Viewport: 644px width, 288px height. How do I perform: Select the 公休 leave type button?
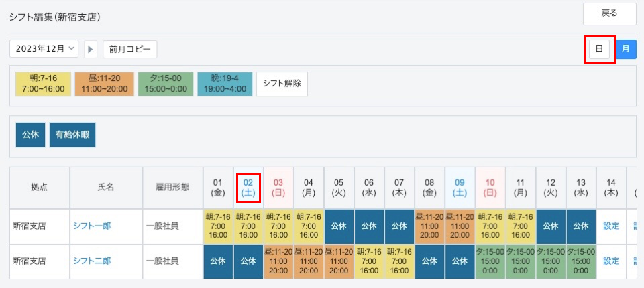pyautogui.click(x=30, y=135)
